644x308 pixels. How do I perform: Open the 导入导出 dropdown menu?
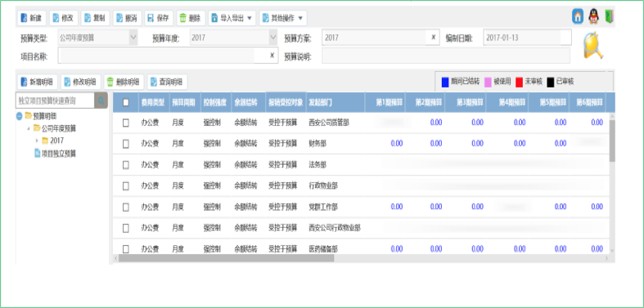232,18
